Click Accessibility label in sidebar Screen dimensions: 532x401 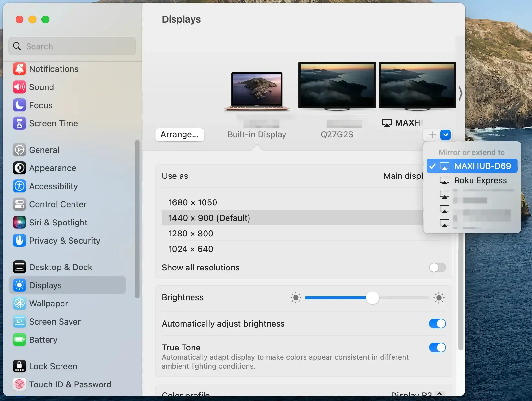53,186
